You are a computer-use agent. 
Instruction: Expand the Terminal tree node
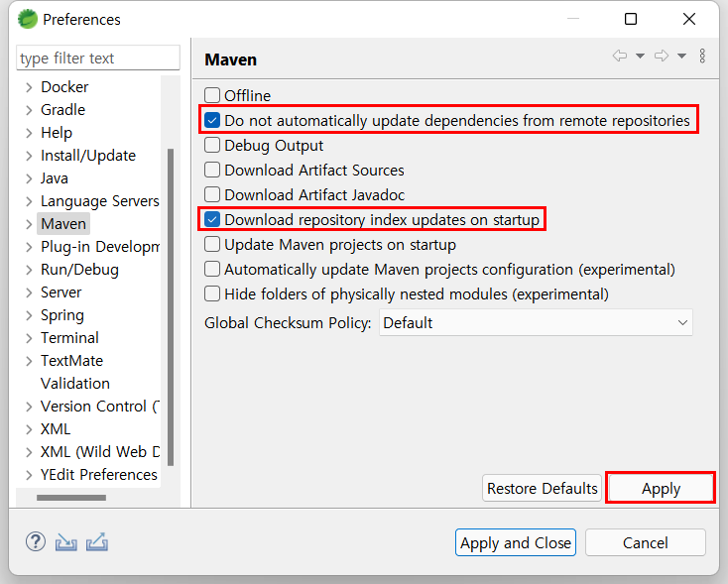pyautogui.click(x=29, y=338)
